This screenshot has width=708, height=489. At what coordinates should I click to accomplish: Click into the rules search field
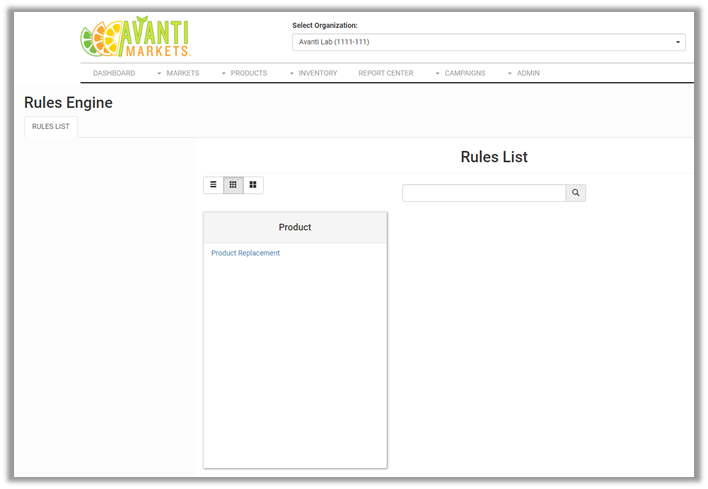pos(484,193)
